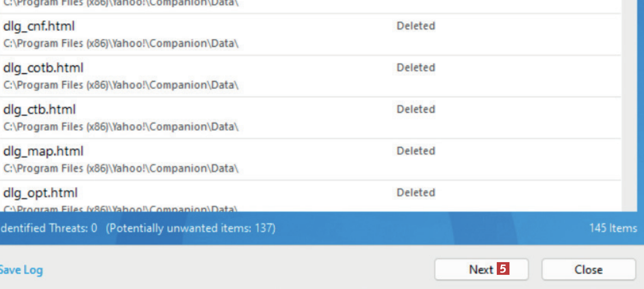Viewport: 644px width, 289px height.
Task: Click the Deleted status for dlg_opt.html
Action: [416, 193]
